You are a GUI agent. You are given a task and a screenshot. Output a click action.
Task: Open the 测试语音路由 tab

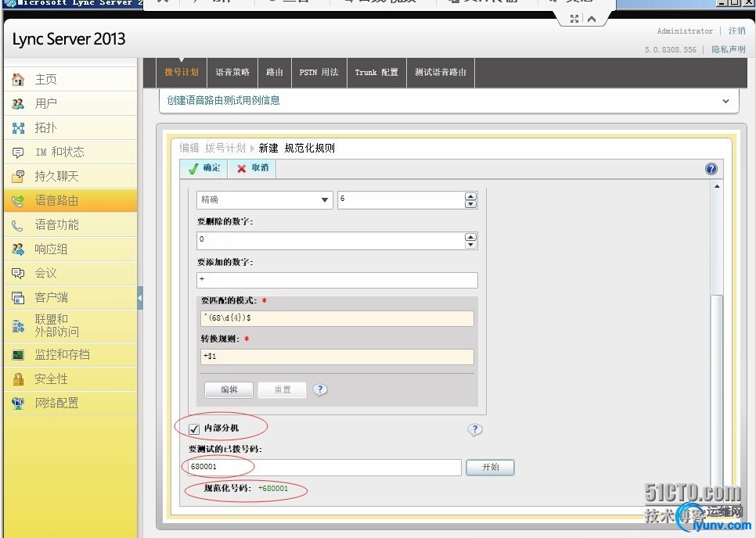[x=440, y=72]
